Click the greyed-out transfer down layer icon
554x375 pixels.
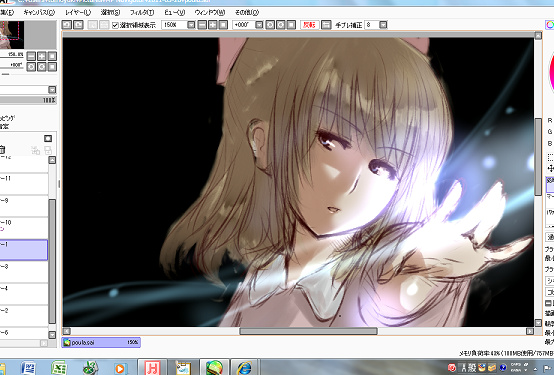(x=35, y=150)
